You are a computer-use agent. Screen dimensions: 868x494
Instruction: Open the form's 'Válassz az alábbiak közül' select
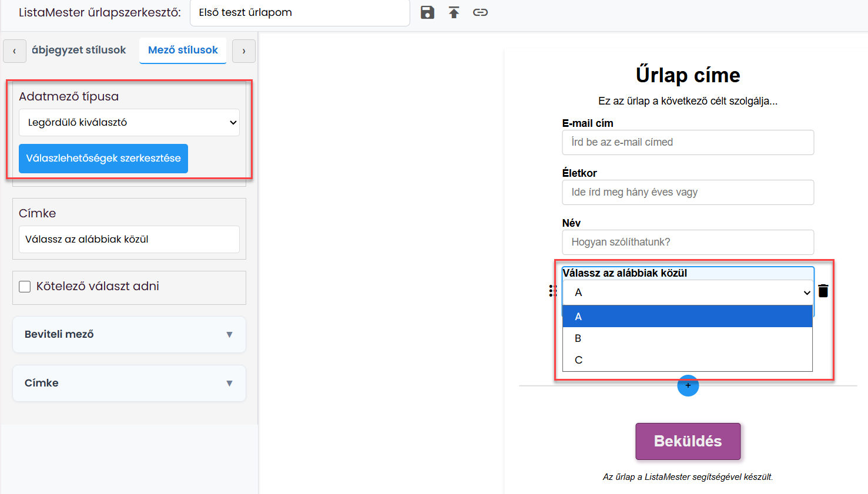tap(688, 293)
